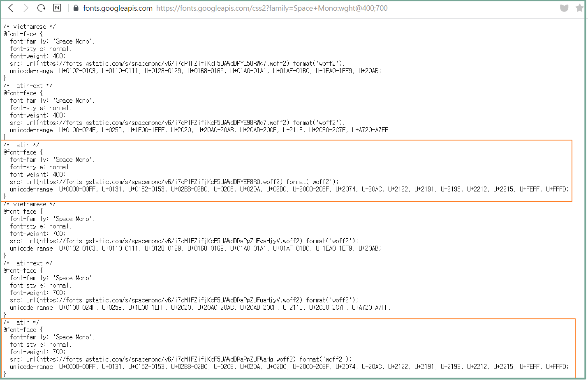The image size is (588, 380).
Task: Click the browser forward arrow
Action: tap(26, 8)
